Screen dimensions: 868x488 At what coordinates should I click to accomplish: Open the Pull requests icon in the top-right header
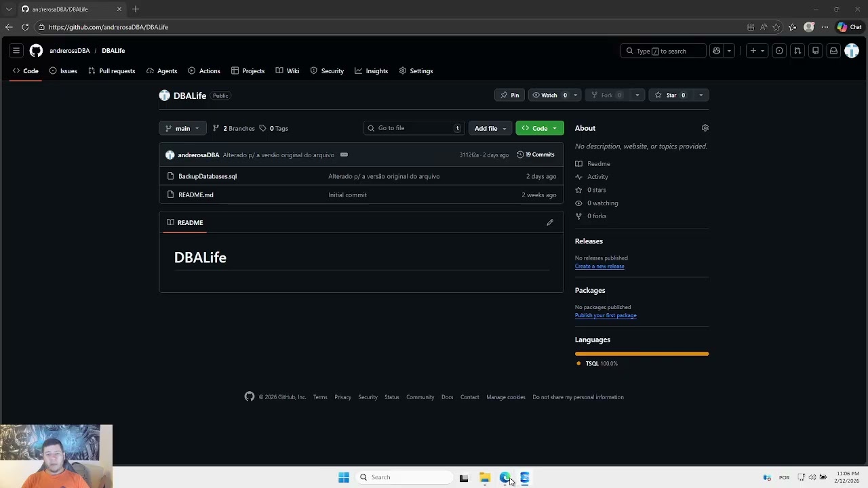[x=797, y=51]
